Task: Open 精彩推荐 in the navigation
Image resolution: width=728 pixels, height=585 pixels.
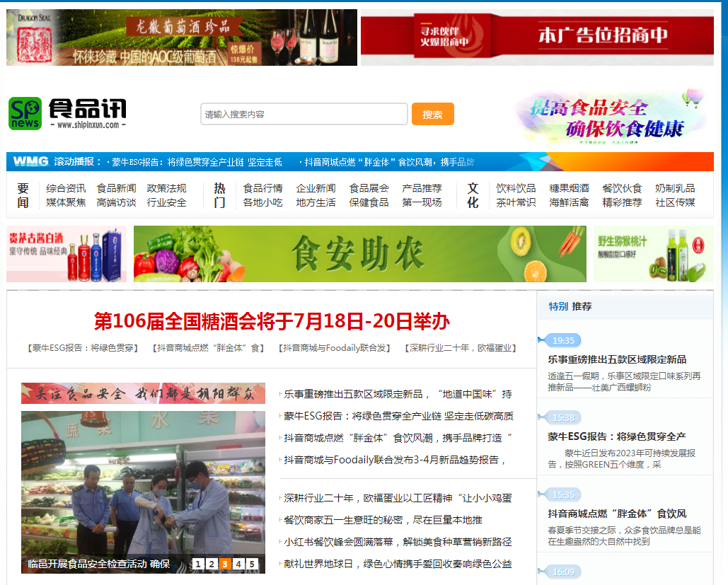Action: [x=622, y=202]
